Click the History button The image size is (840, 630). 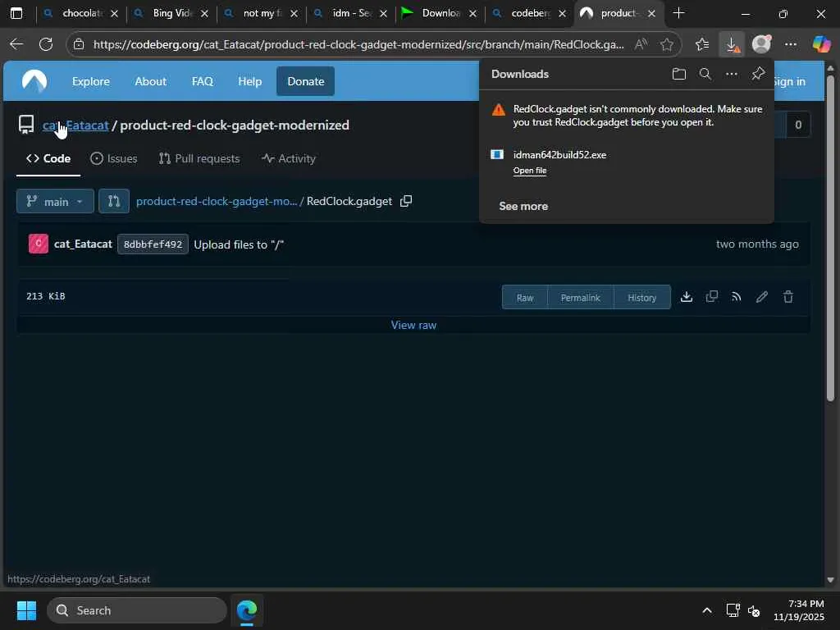pos(641,297)
